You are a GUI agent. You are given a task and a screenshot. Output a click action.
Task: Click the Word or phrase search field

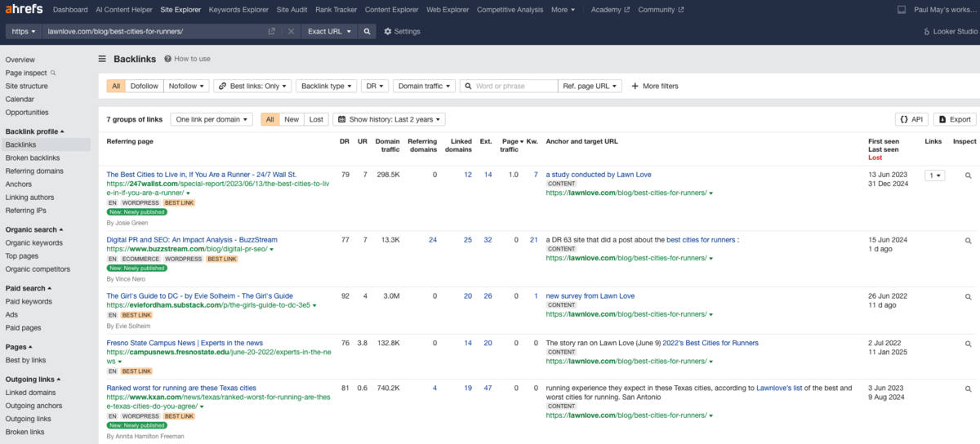click(x=514, y=86)
